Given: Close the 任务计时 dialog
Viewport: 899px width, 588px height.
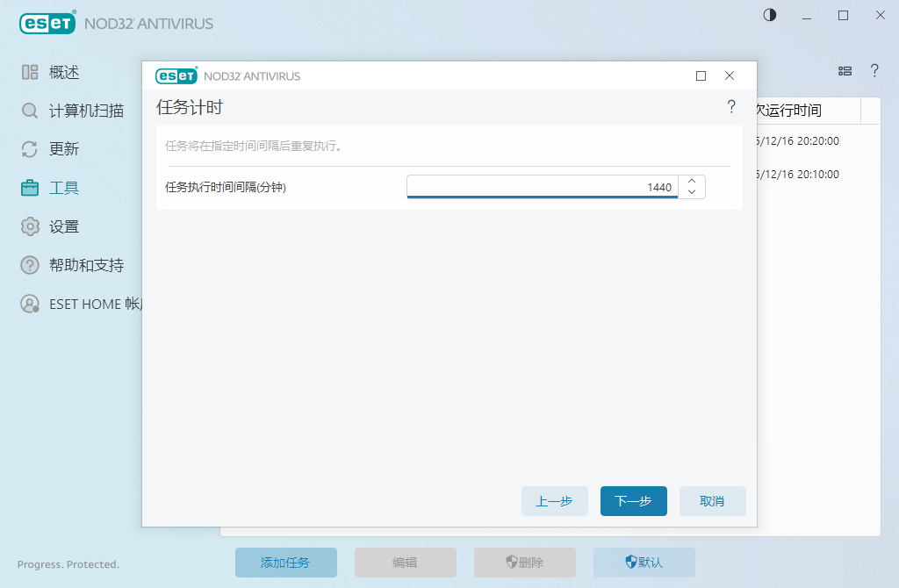Looking at the screenshot, I should pos(730,76).
